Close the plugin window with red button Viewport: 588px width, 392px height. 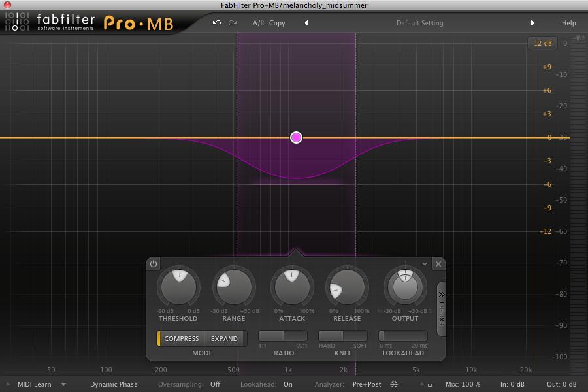click(x=7, y=5)
